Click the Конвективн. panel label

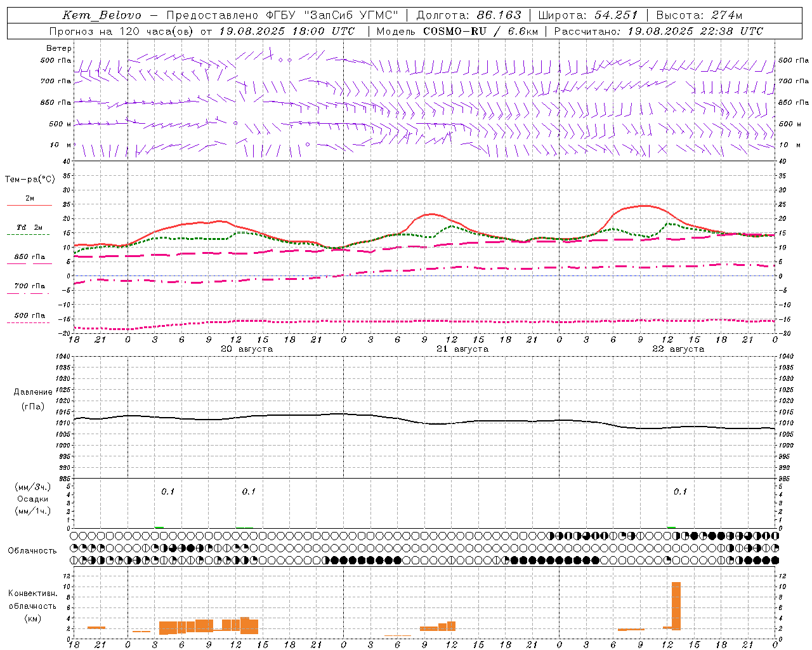[x=32, y=594]
